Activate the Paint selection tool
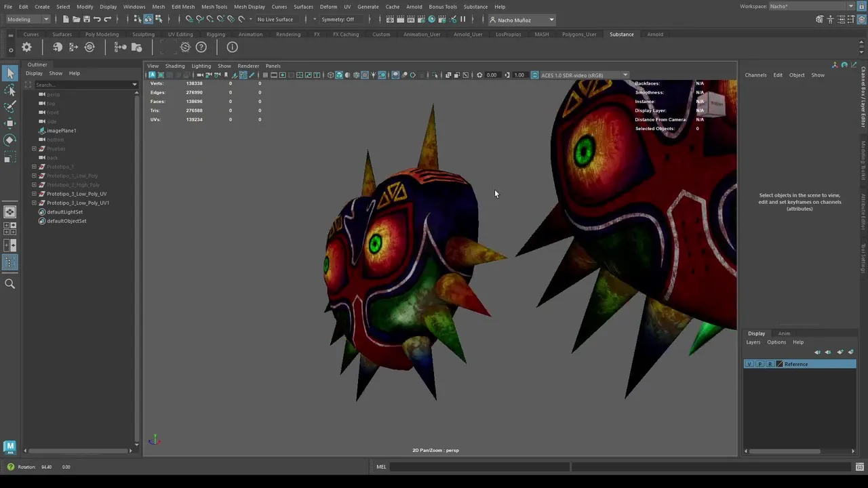The width and height of the screenshot is (868, 488). point(10,106)
